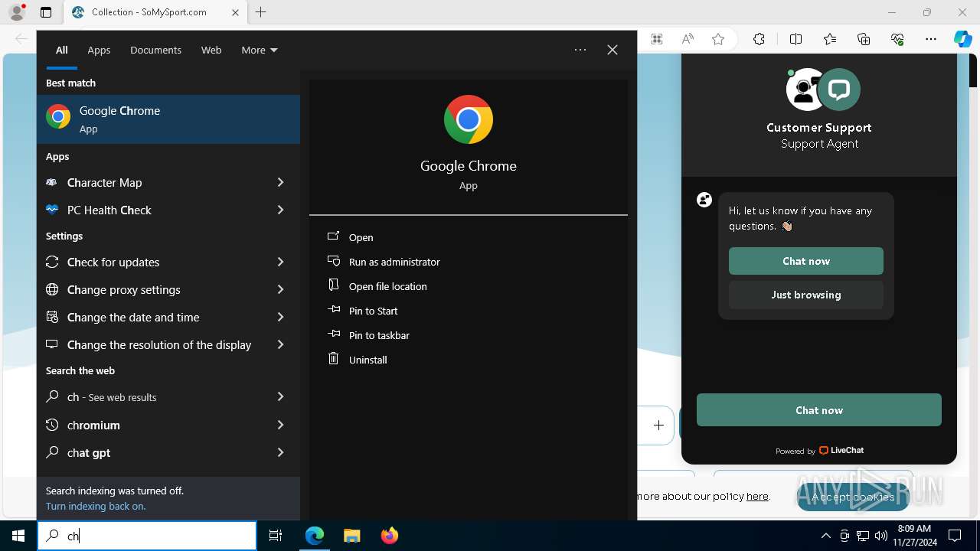Click the history icon beside chromium
The width and height of the screenshot is (980, 551).
click(52, 425)
